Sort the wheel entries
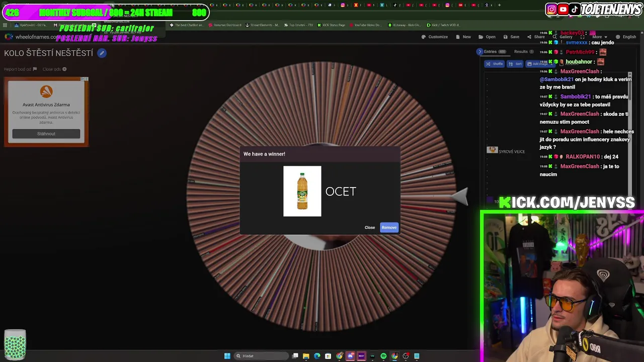This screenshot has width=644, height=362. (515, 64)
